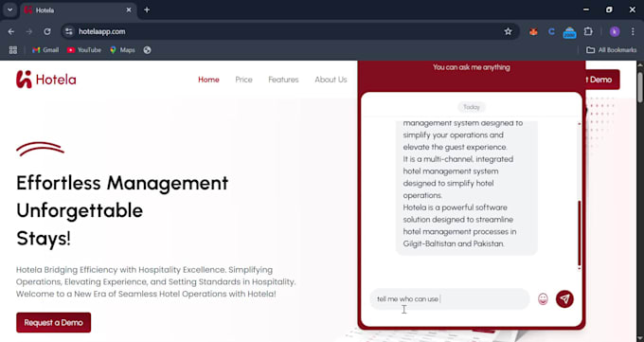
Task: Open the YouTube bookmark
Action: 84,50
